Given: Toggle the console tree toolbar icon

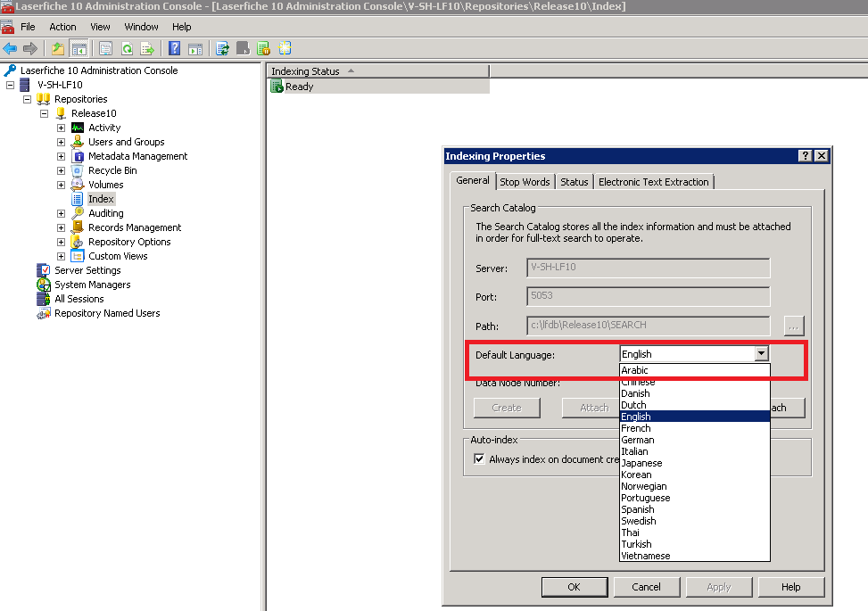Looking at the screenshot, I should tap(79, 49).
